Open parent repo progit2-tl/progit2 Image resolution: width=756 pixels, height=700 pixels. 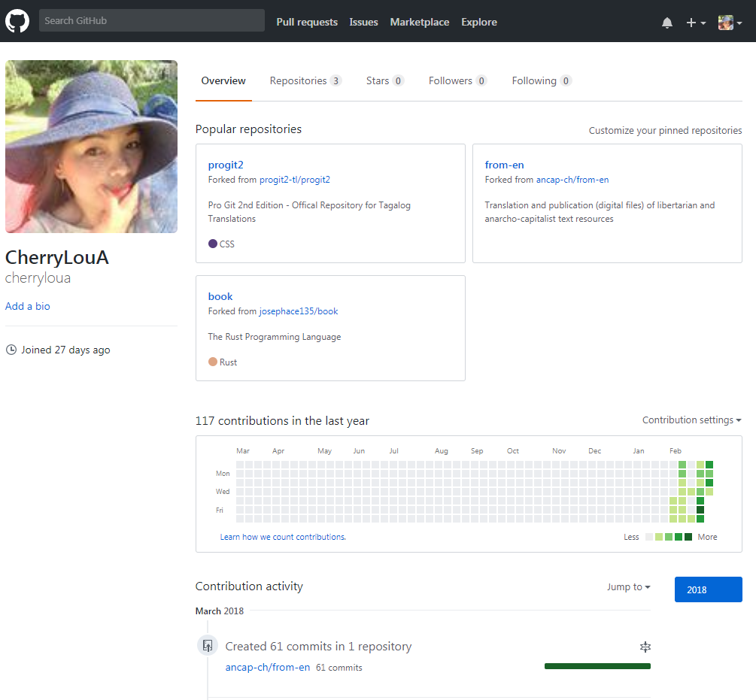click(x=295, y=180)
